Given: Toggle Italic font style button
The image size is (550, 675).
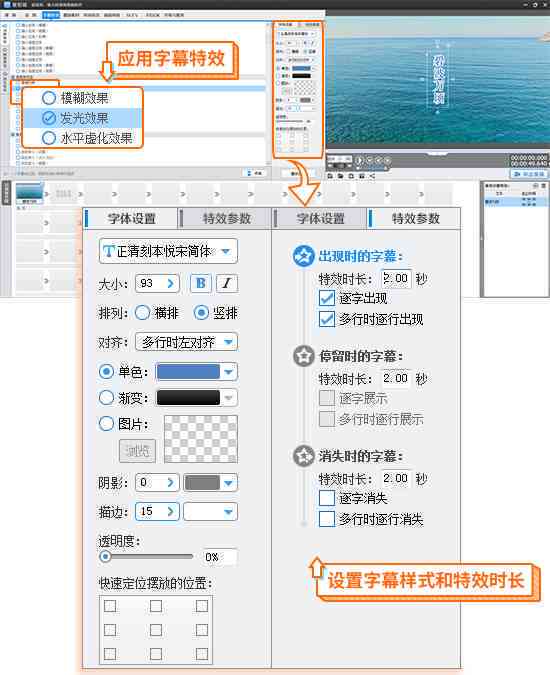Looking at the screenshot, I should (x=227, y=283).
